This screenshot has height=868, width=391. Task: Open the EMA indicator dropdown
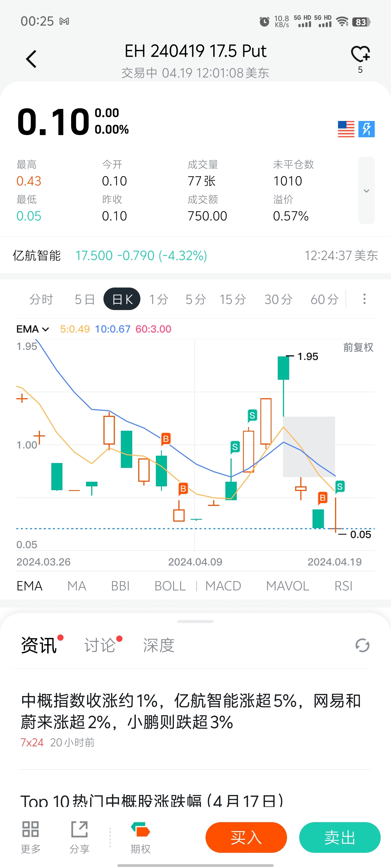point(33,329)
